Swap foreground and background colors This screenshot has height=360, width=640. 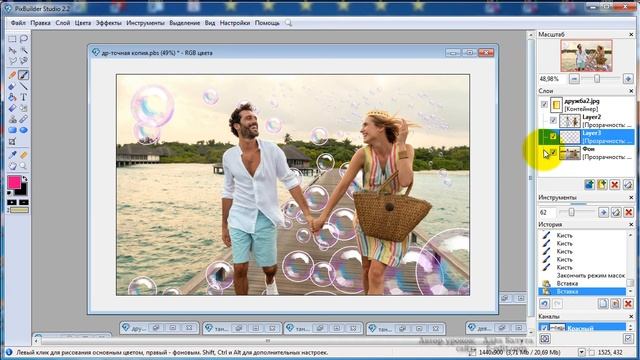25,179
